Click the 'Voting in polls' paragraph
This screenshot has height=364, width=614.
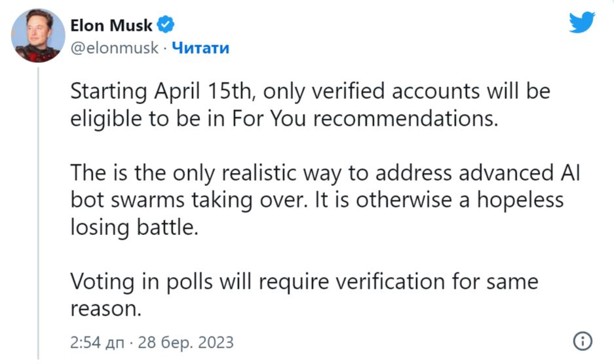[304, 295]
